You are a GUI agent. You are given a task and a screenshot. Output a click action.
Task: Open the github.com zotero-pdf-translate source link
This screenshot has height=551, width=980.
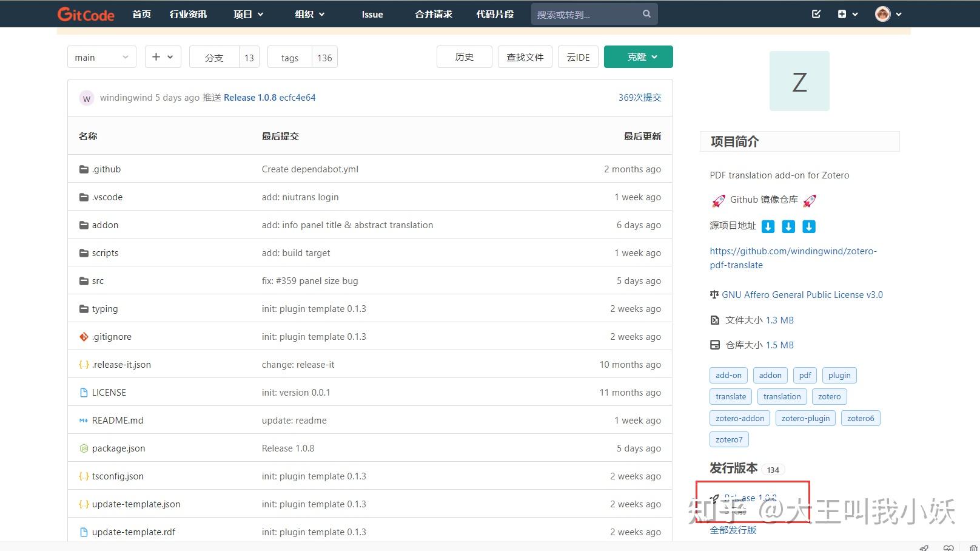click(793, 258)
